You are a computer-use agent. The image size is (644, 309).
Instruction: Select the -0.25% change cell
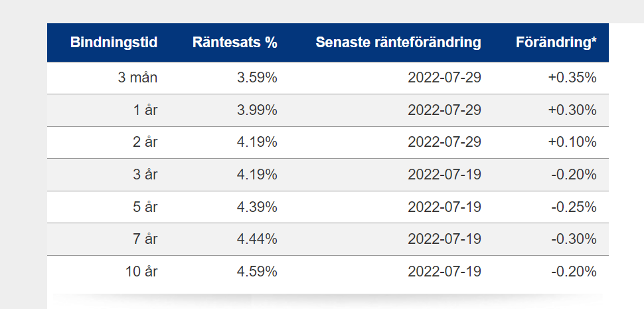(574, 207)
